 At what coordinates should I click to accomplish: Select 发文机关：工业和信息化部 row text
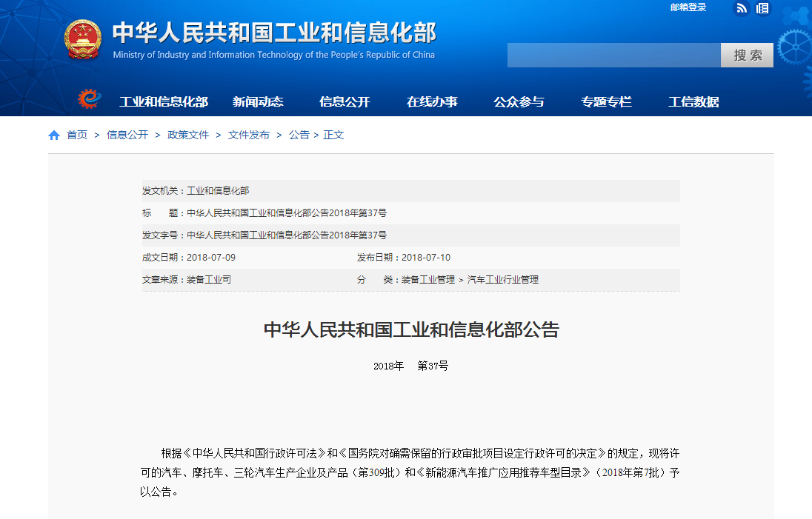[x=196, y=191]
